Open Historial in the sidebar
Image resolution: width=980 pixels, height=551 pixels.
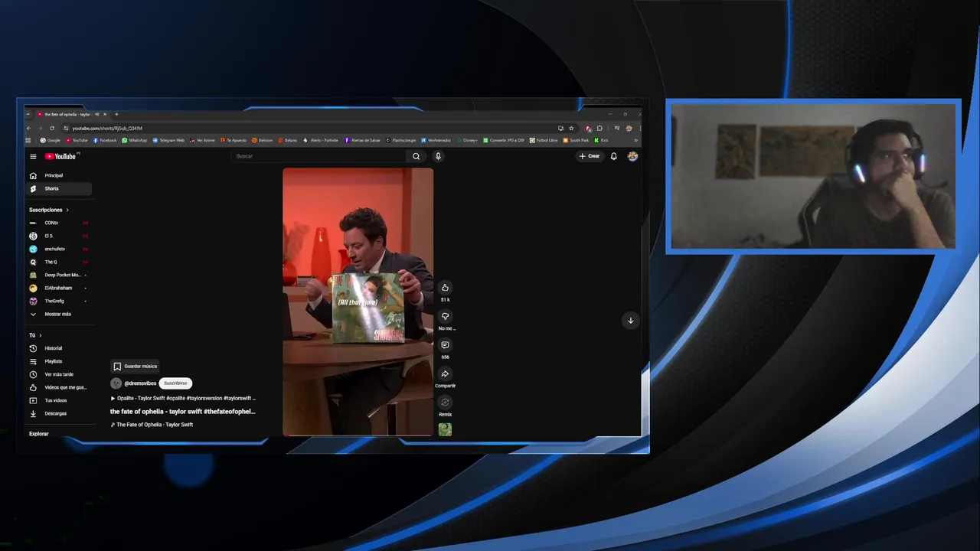[58, 348]
